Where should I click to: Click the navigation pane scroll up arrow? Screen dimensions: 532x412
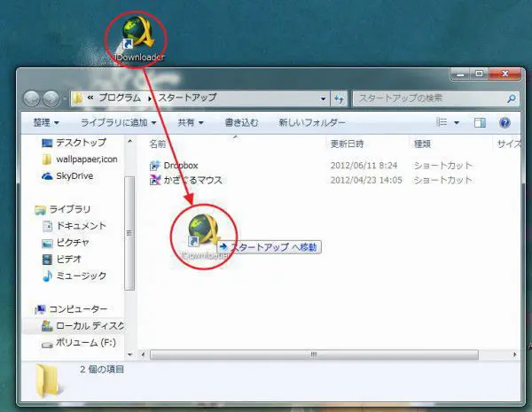[x=129, y=141]
